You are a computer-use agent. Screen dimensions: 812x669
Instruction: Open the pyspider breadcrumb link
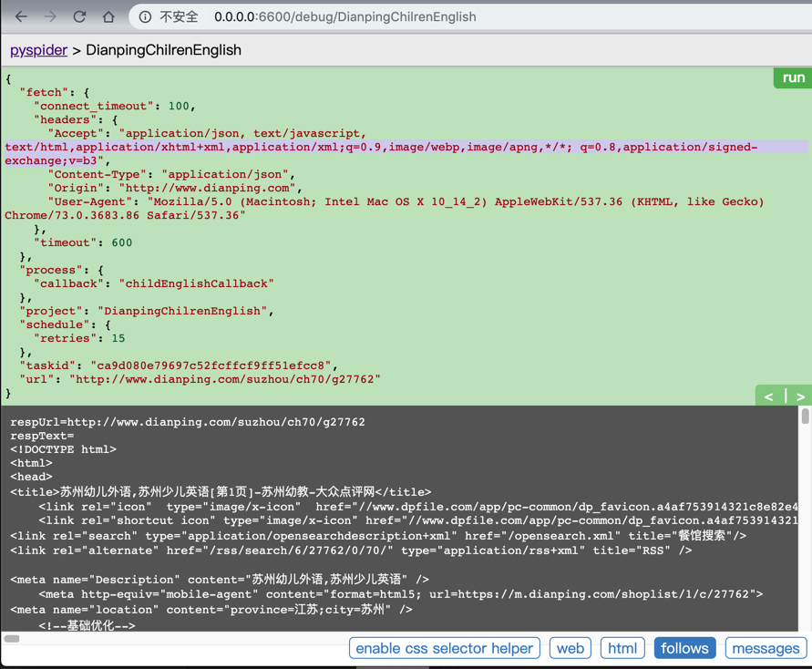39,50
